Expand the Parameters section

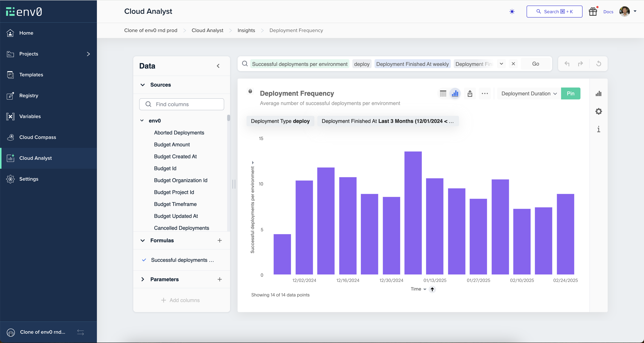[x=143, y=279]
